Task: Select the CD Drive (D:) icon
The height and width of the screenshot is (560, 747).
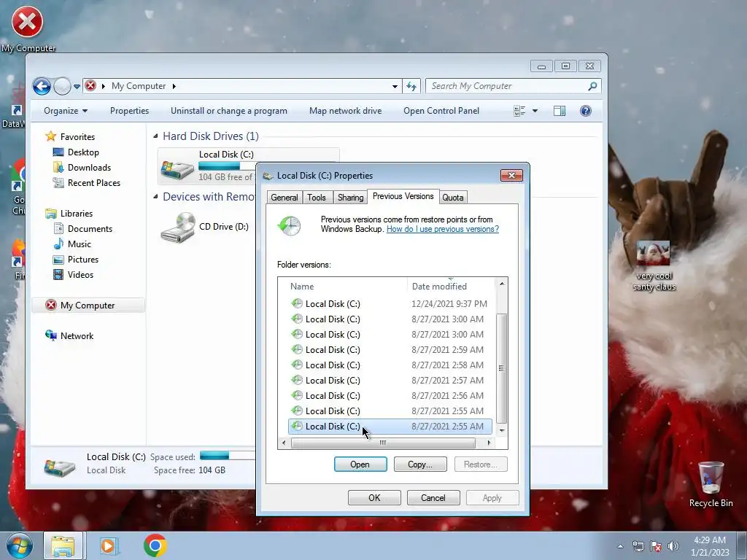Action: click(178, 227)
